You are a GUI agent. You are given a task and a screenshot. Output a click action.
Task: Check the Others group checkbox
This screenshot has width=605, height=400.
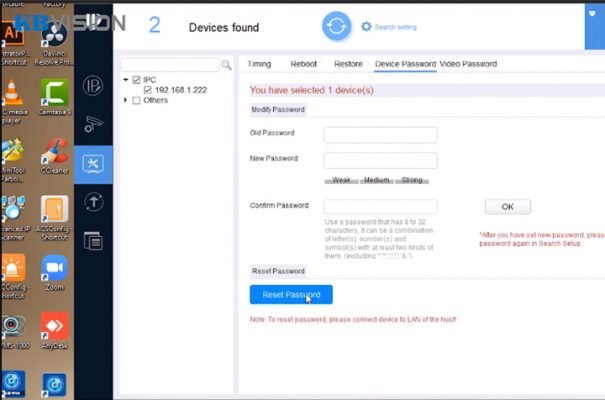click(x=136, y=100)
